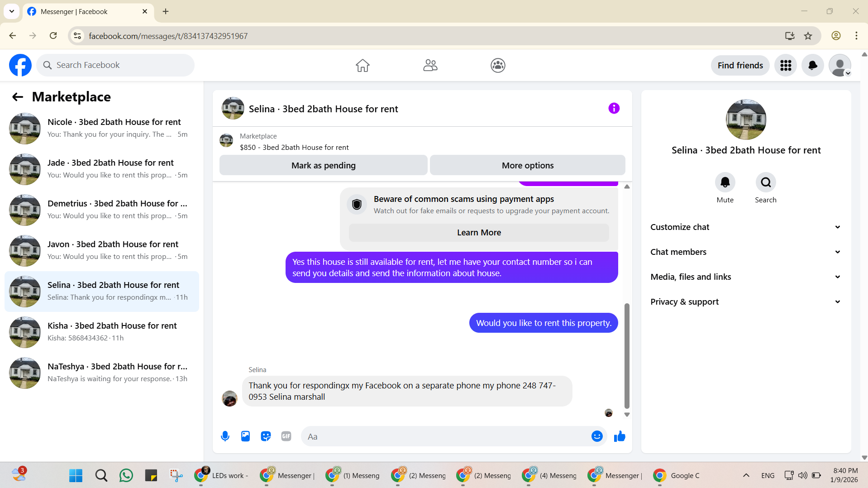Click the large house photo in info panel
Viewport: 868px width, 488px height.
click(746, 120)
